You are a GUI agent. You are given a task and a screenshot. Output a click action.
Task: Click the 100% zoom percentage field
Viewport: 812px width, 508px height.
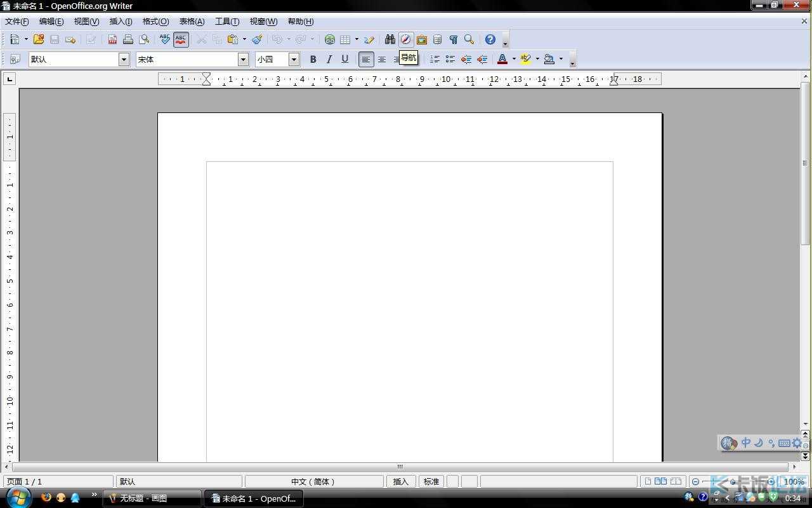point(794,481)
